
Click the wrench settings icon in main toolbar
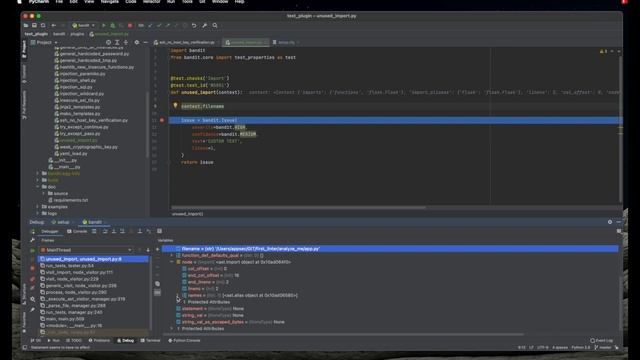(204, 25)
